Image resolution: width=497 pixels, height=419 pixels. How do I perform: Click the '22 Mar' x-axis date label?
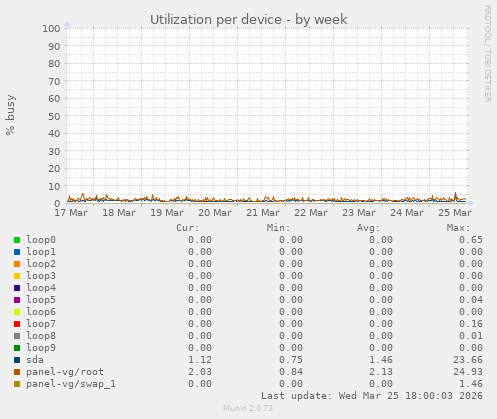(311, 213)
